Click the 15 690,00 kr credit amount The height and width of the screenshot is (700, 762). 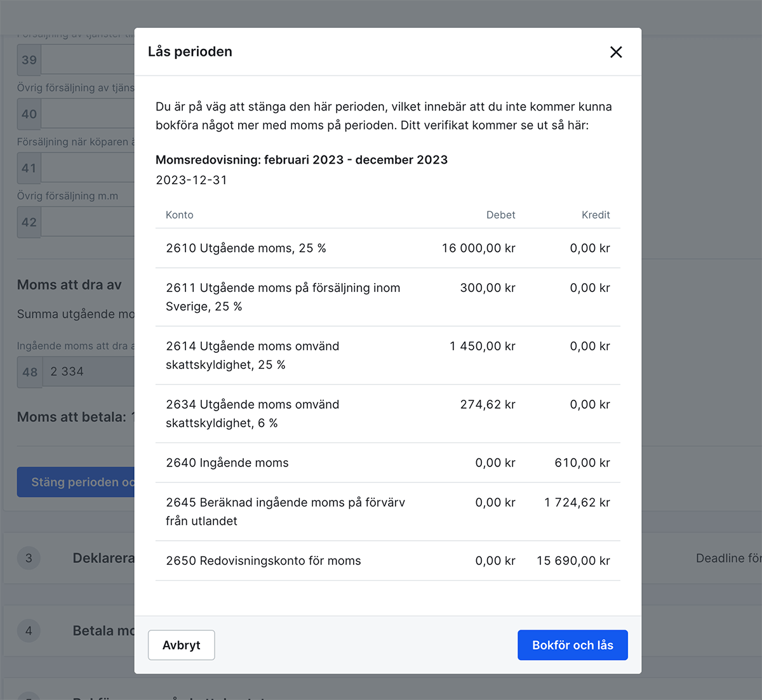[573, 560]
